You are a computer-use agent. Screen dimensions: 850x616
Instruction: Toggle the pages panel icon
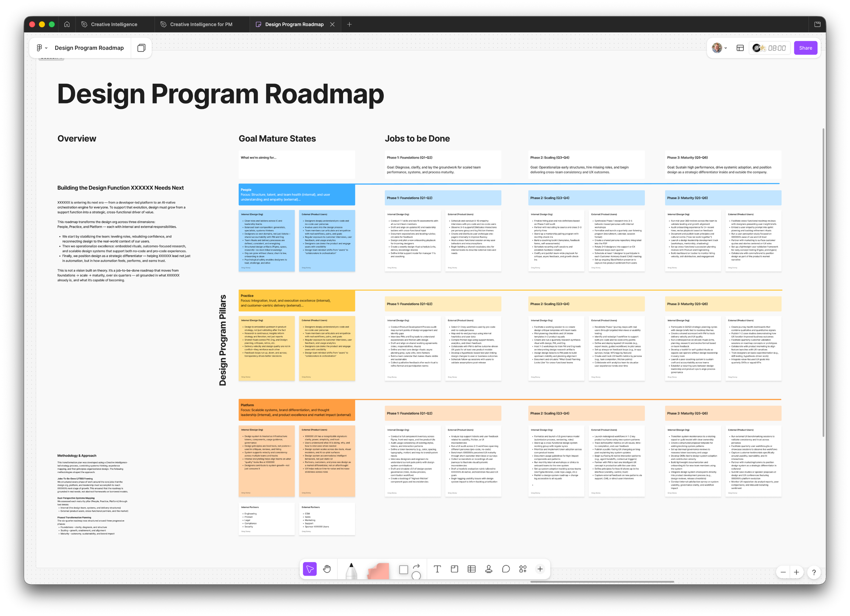coord(142,48)
